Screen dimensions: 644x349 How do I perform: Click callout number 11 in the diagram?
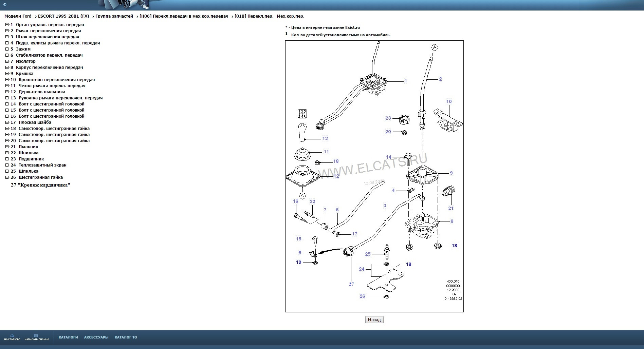(x=326, y=152)
